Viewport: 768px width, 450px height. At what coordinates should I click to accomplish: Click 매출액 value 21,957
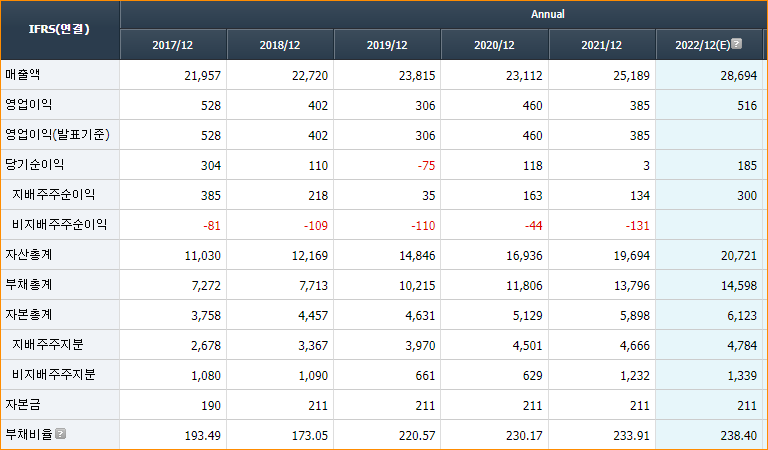pyautogui.click(x=202, y=76)
